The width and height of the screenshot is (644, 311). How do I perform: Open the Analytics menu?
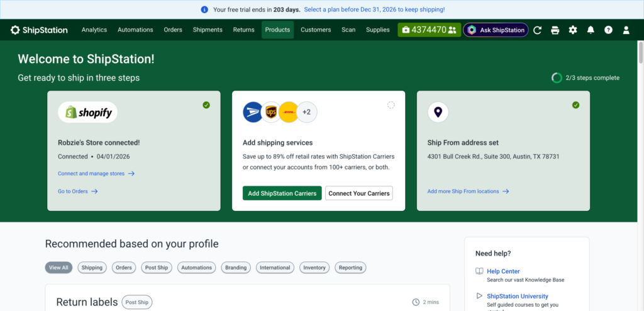click(x=94, y=30)
